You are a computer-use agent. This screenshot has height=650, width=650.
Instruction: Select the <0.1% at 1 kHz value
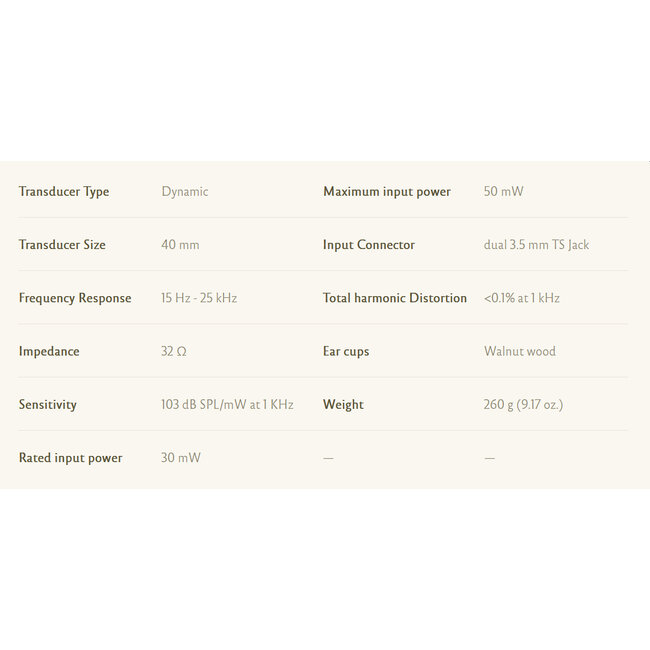[x=521, y=298]
